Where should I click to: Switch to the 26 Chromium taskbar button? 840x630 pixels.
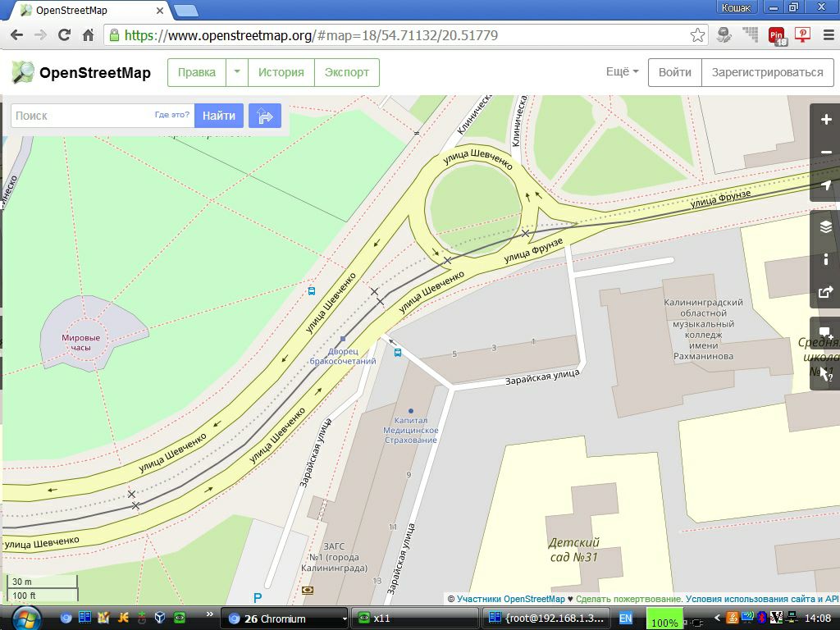[285, 619]
